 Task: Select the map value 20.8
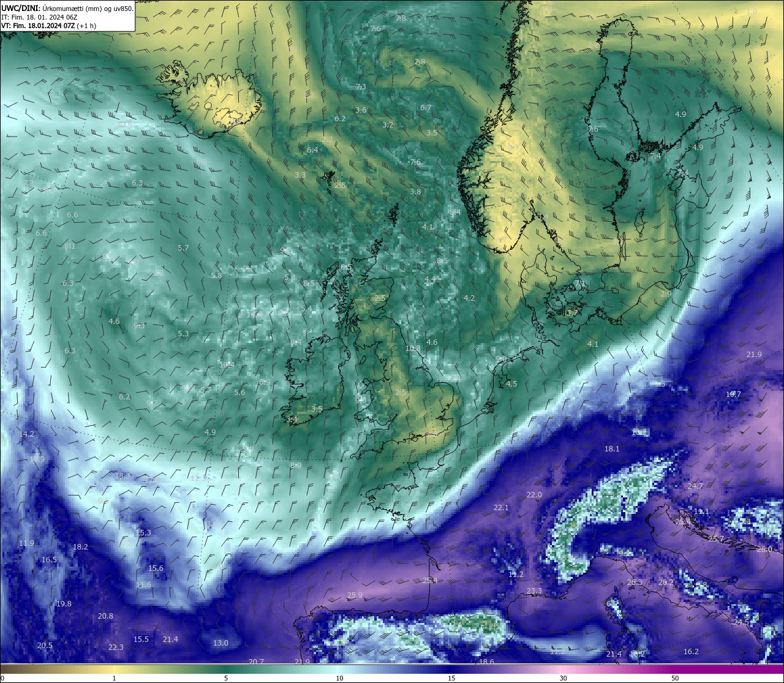[105, 616]
